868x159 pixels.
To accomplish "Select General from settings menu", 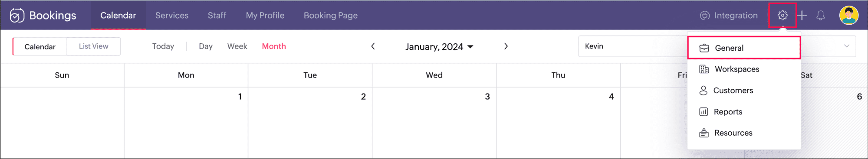I will pyautogui.click(x=744, y=48).
